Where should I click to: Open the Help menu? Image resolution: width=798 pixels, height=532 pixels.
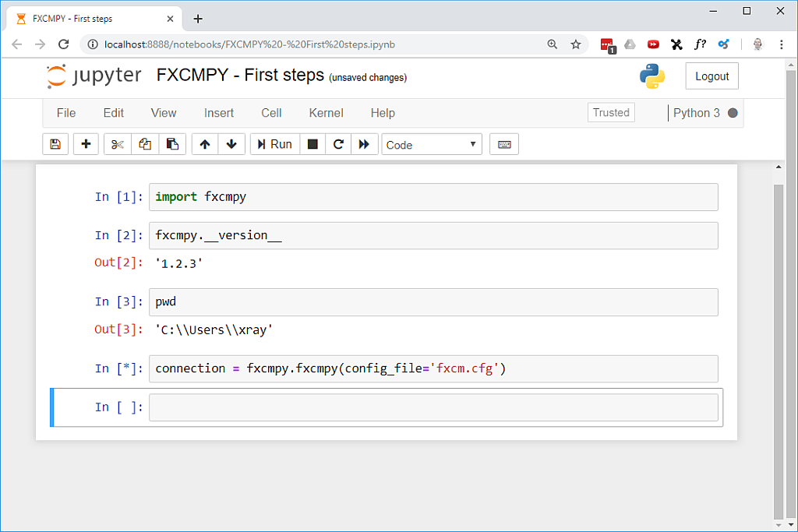[383, 113]
